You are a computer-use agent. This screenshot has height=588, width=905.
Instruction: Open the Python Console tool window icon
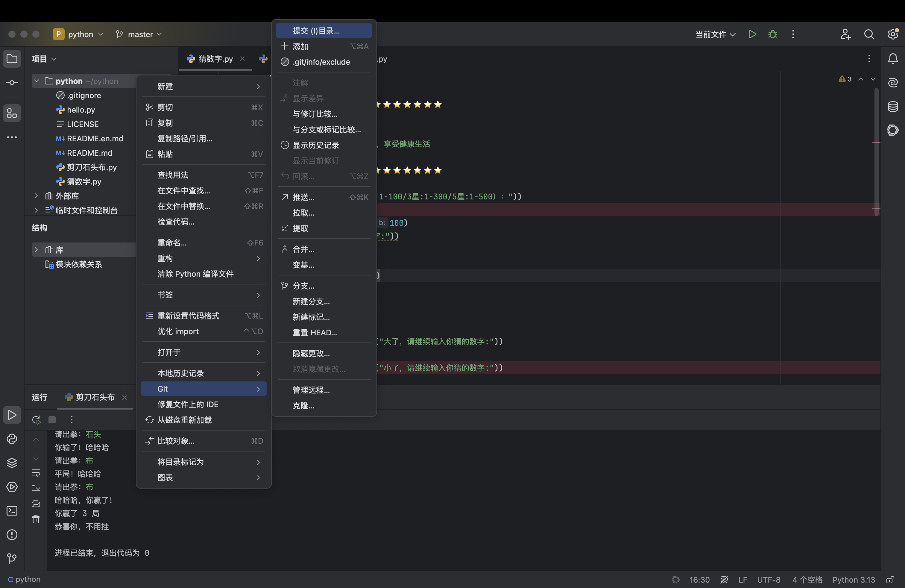click(x=12, y=439)
